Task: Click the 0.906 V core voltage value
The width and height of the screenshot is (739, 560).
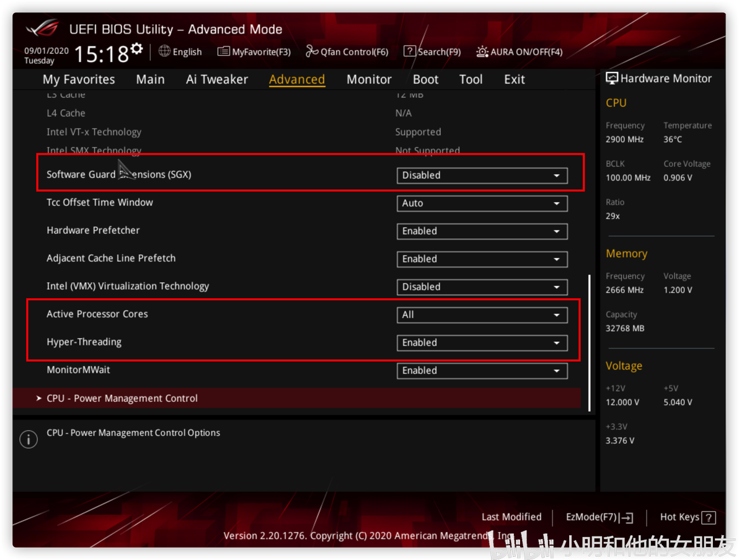Action: (x=678, y=178)
